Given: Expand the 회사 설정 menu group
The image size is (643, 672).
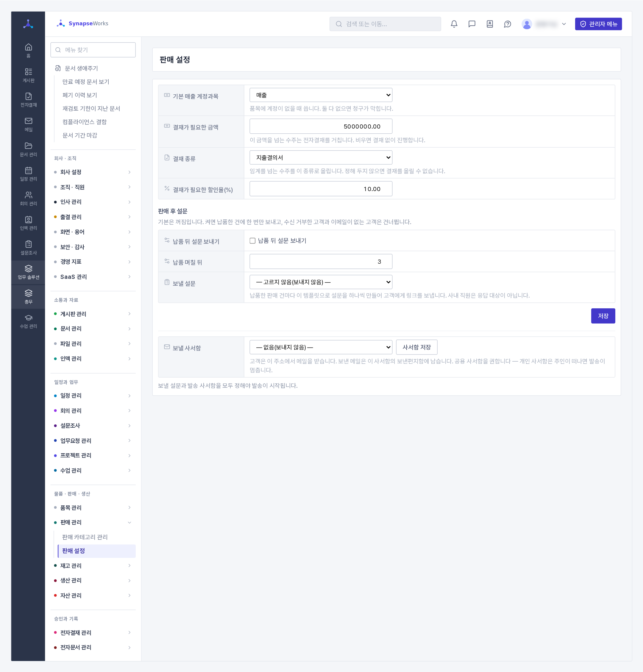Looking at the screenshot, I should click(93, 172).
